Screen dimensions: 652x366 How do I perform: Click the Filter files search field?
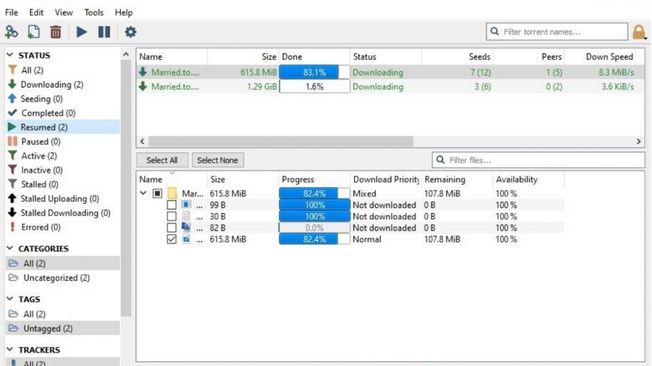click(538, 160)
